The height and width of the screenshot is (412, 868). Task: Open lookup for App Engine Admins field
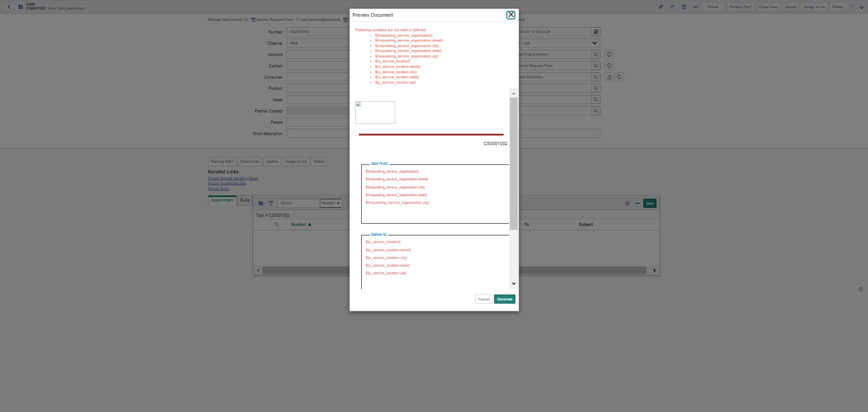click(596, 54)
